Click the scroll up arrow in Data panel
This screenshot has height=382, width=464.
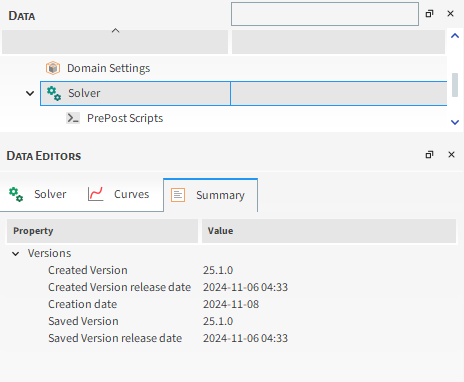point(455,36)
